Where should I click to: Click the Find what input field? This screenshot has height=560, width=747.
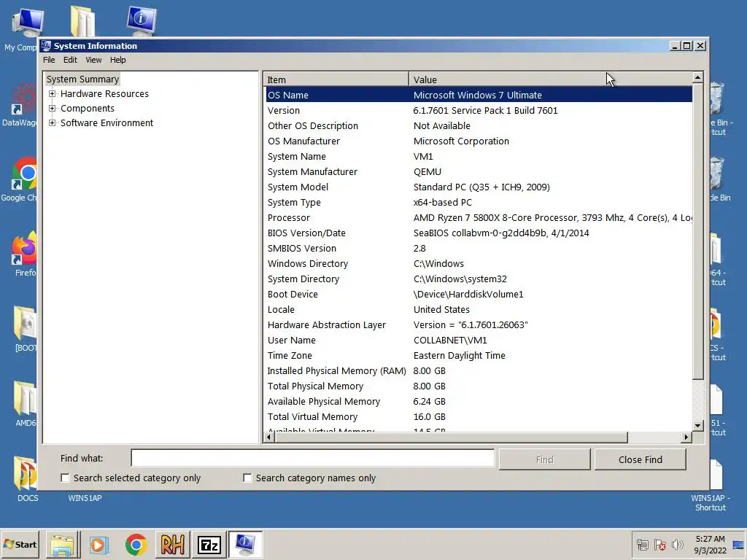[312, 458]
